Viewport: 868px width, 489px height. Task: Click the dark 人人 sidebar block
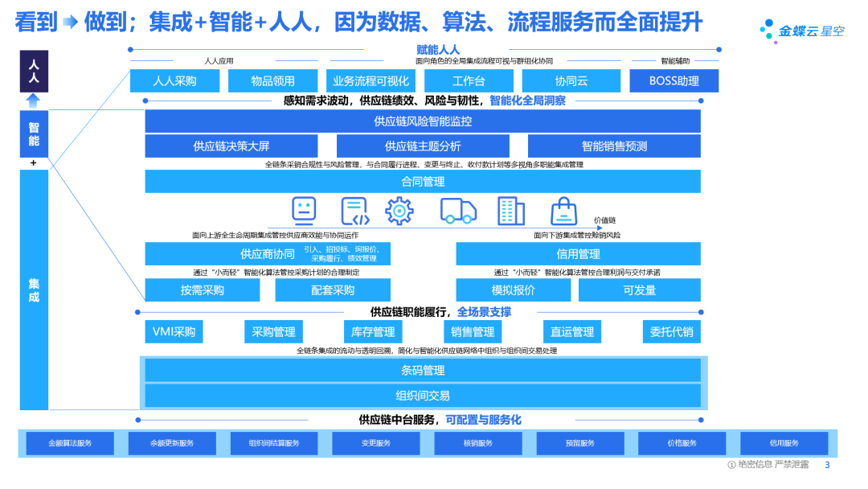coord(34,72)
